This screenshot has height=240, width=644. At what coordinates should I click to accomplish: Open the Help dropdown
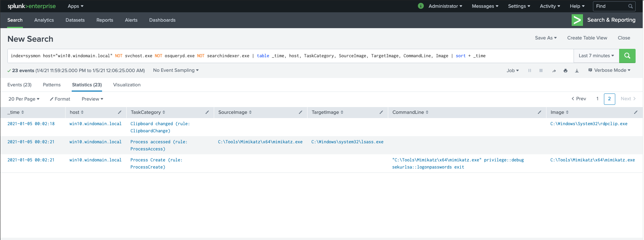[x=577, y=6]
